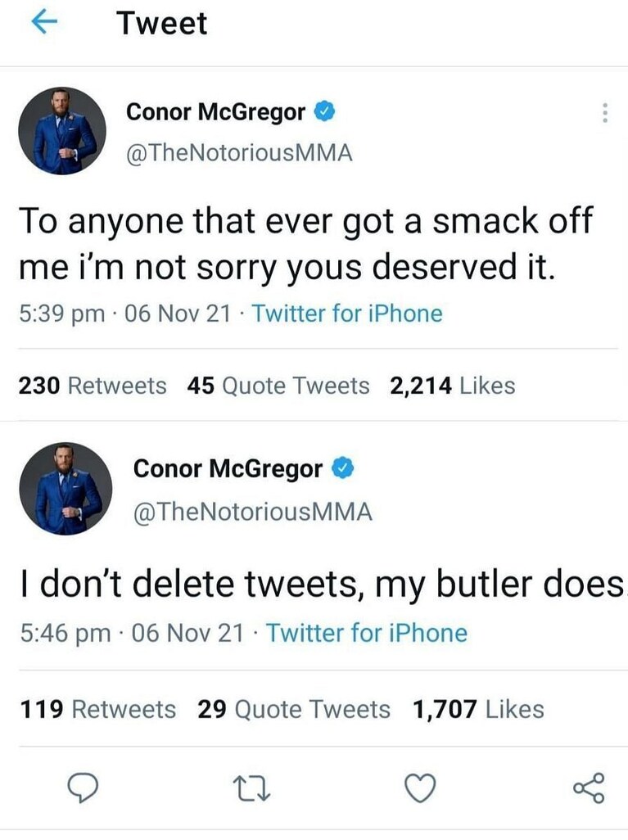Tap the reply speech bubble icon

click(x=83, y=788)
